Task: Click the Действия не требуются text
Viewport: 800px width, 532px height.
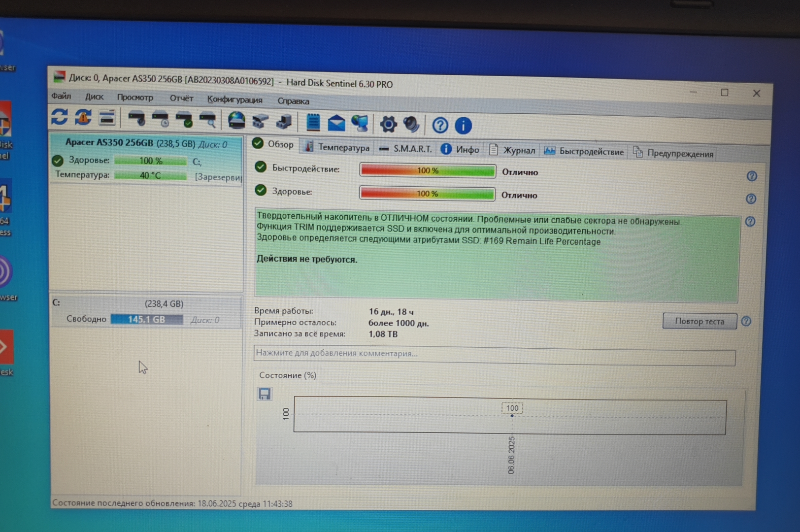Action: pos(307,259)
